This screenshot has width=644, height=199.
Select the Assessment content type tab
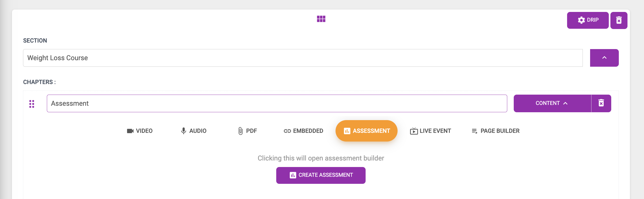click(x=366, y=131)
